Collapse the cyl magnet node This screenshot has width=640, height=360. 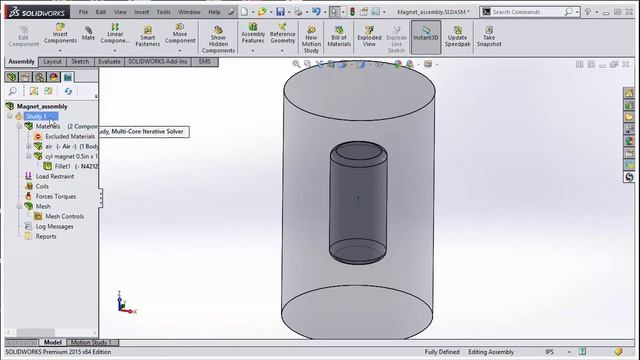(29, 156)
